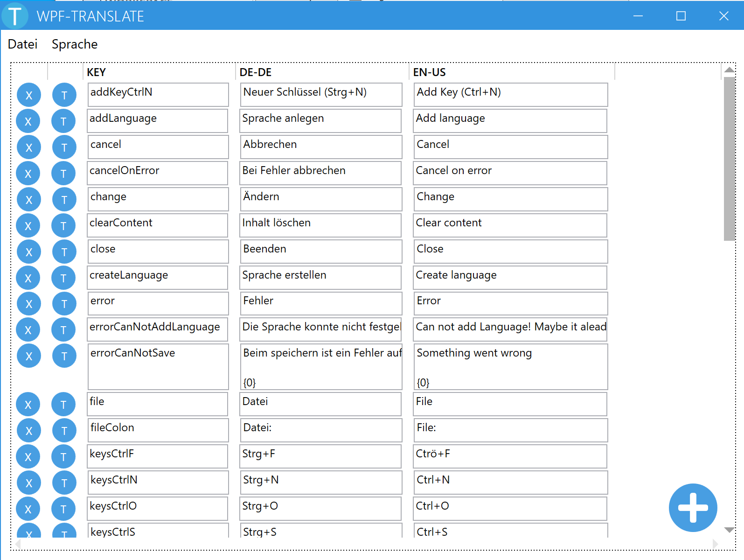Remove the error key row via X
The width and height of the screenshot is (744, 560).
pyautogui.click(x=29, y=304)
